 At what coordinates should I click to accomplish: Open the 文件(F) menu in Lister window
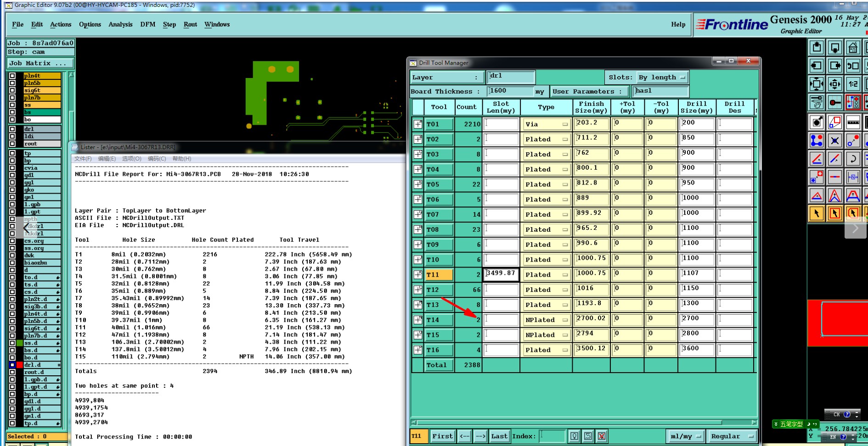point(83,159)
